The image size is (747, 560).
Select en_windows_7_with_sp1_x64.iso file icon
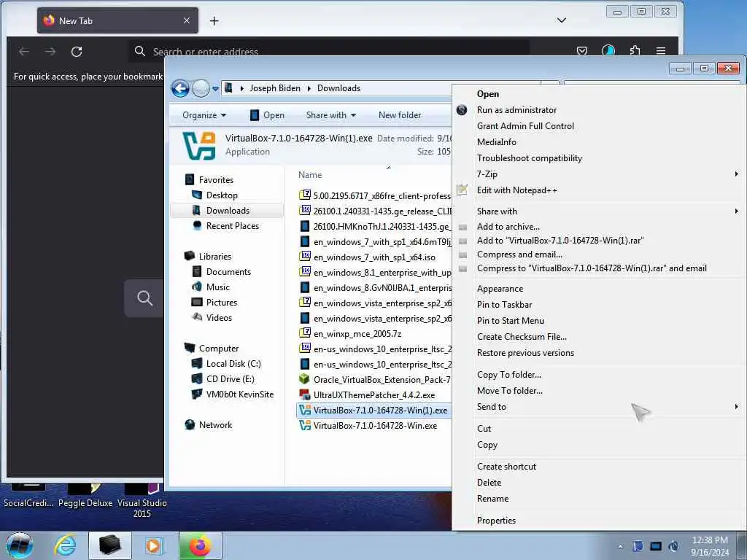coord(305,257)
